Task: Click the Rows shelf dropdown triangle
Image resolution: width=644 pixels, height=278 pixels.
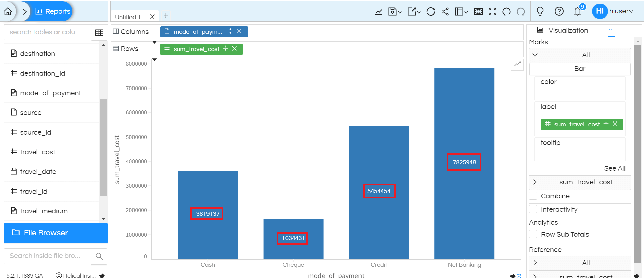Action: pyautogui.click(x=155, y=60)
